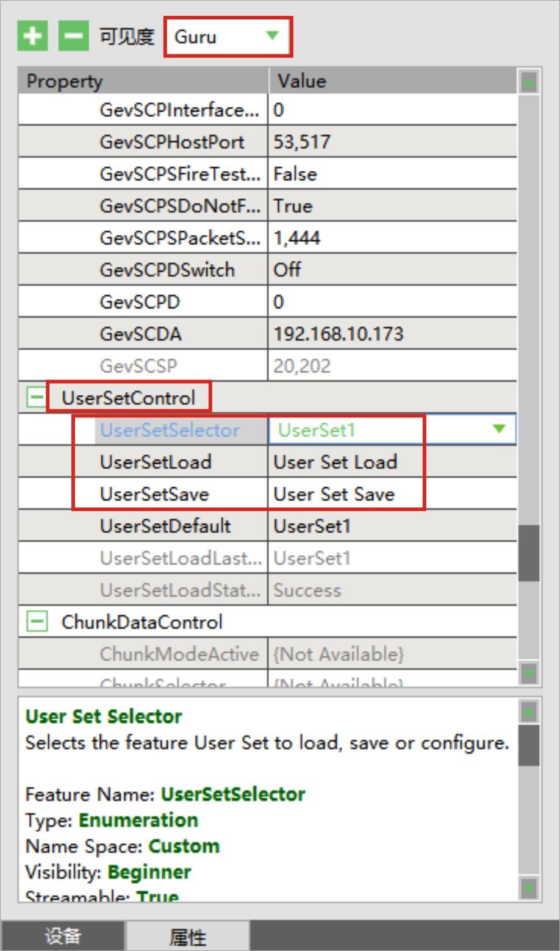Click the property list scroll up arrow

[528, 82]
